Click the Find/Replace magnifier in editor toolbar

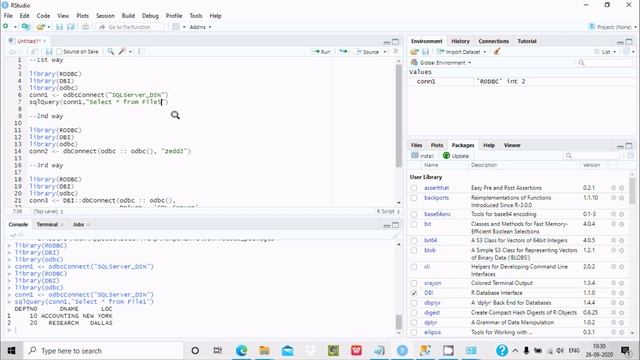111,51
